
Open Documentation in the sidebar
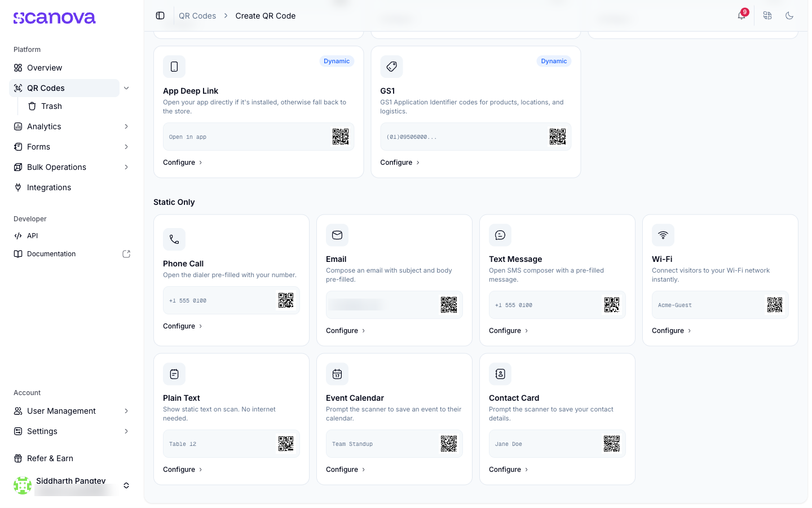pyautogui.click(x=72, y=254)
